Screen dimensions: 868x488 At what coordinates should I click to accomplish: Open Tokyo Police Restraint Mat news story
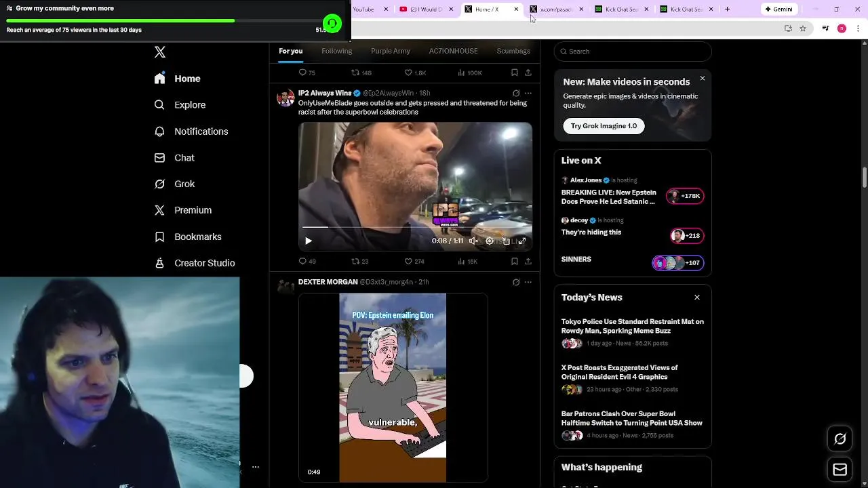tap(633, 326)
